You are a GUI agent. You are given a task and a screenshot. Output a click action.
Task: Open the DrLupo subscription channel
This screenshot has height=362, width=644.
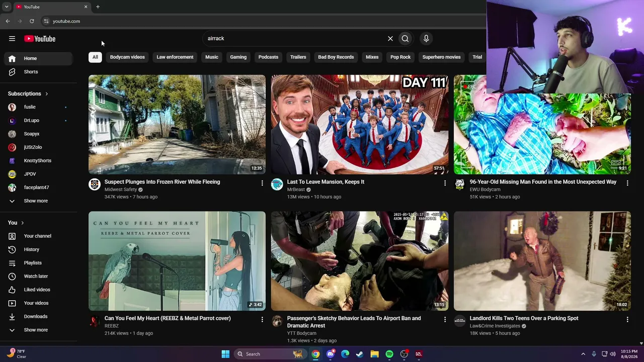coord(39,121)
